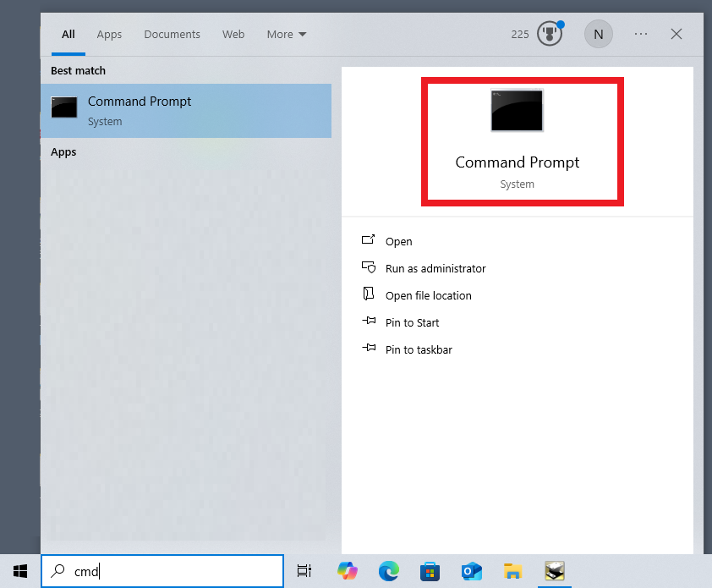Open Task View from the taskbar
The width and height of the screenshot is (712, 588).
click(x=304, y=571)
